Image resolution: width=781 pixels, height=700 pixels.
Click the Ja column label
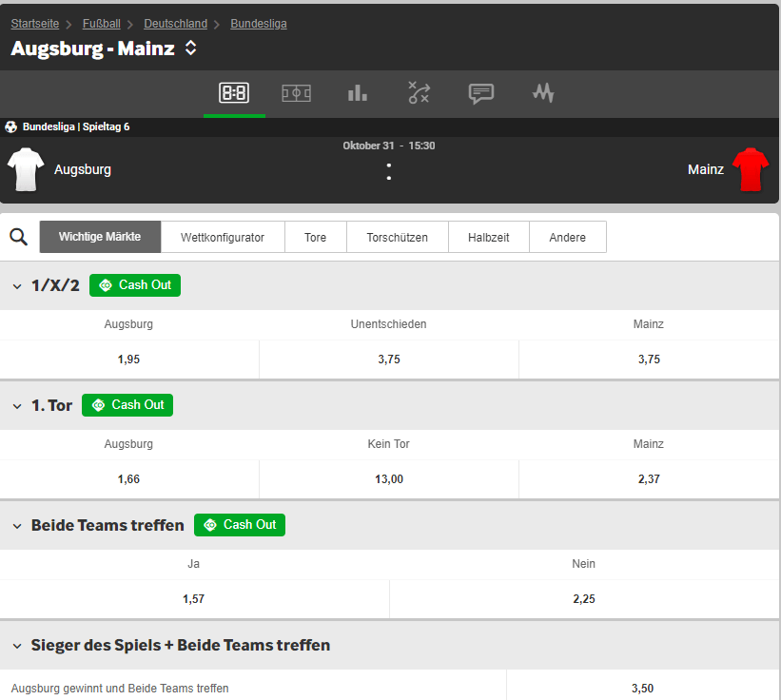(193, 564)
